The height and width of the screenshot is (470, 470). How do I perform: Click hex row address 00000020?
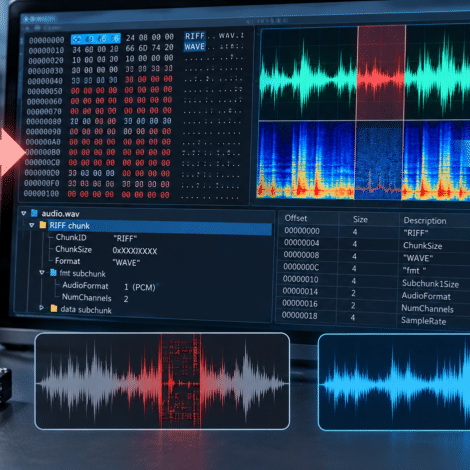46,61
